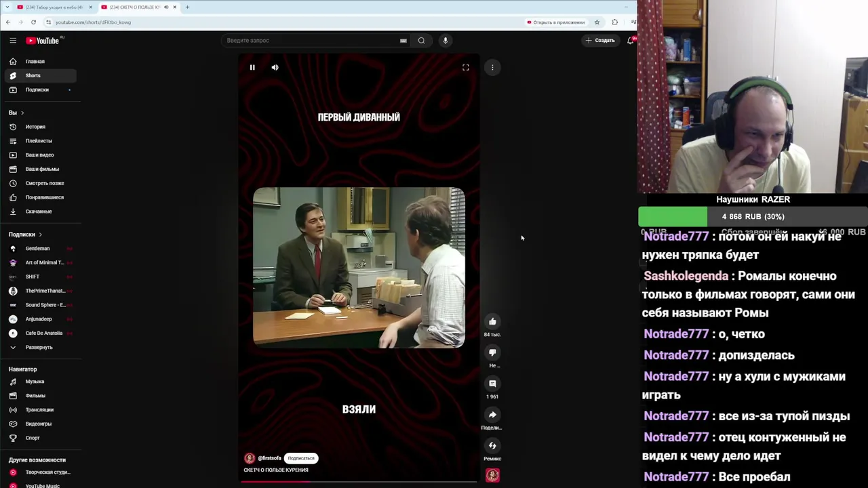The width and height of the screenshot is (868, 488).
Task: Open the browser extensions puzzle icon
Action: click(x=614, y=22)
